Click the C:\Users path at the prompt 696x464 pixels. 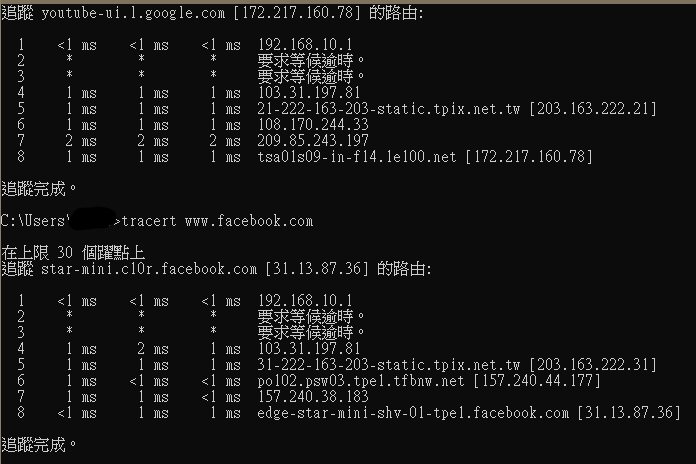pyautogui.click(x=34, y=221)
